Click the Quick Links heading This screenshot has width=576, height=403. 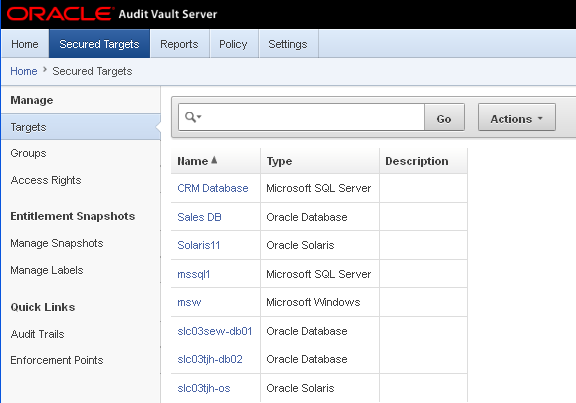point(43,307)
